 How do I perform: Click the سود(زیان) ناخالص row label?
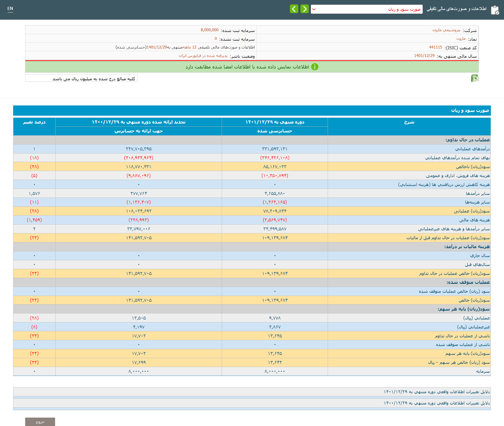tap(473, 167)
